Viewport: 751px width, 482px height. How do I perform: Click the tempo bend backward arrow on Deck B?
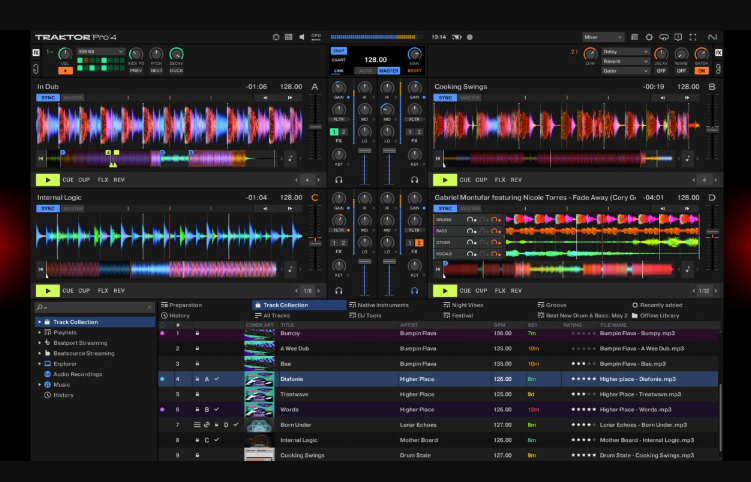coord(663,98)
